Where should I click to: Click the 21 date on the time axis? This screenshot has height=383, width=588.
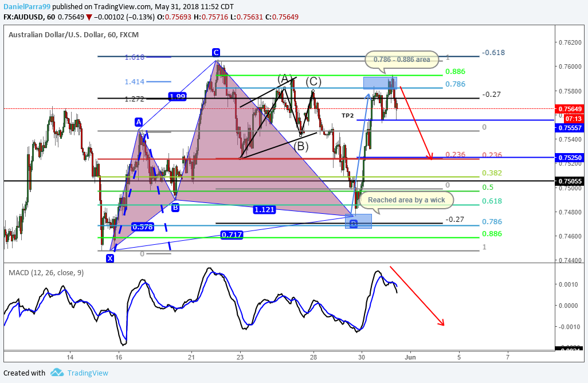click(x=191, y=357)
